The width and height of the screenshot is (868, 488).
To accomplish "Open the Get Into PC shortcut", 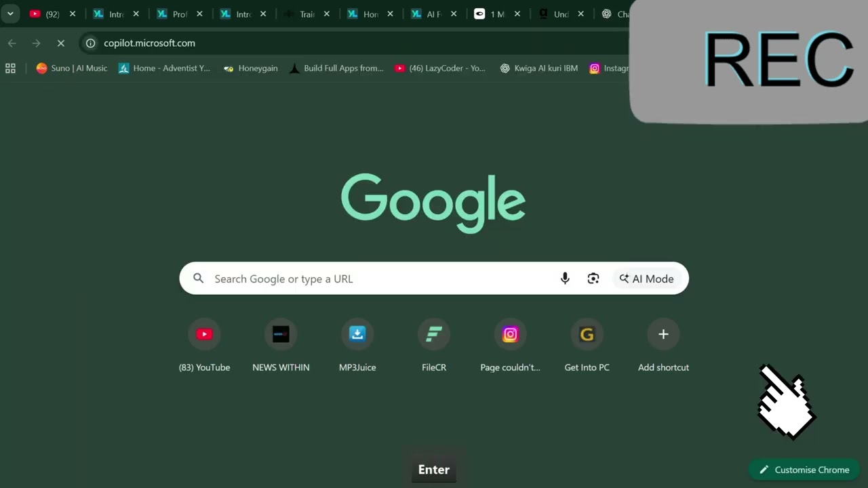I will click(587, 346).
